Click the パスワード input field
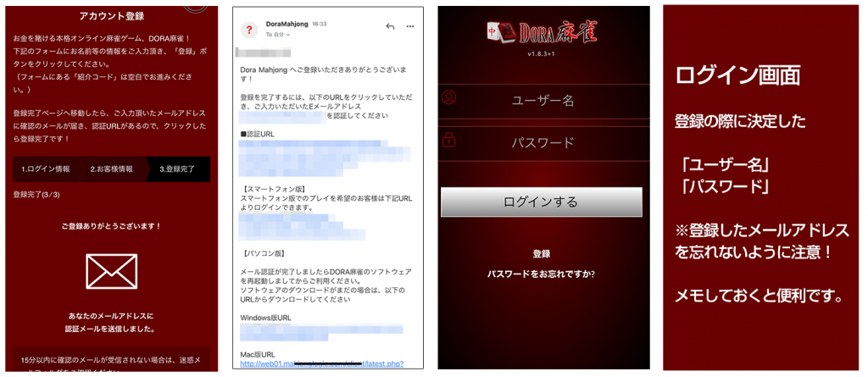Viewport: 868px width, 377px height. (x=543, y=143)
